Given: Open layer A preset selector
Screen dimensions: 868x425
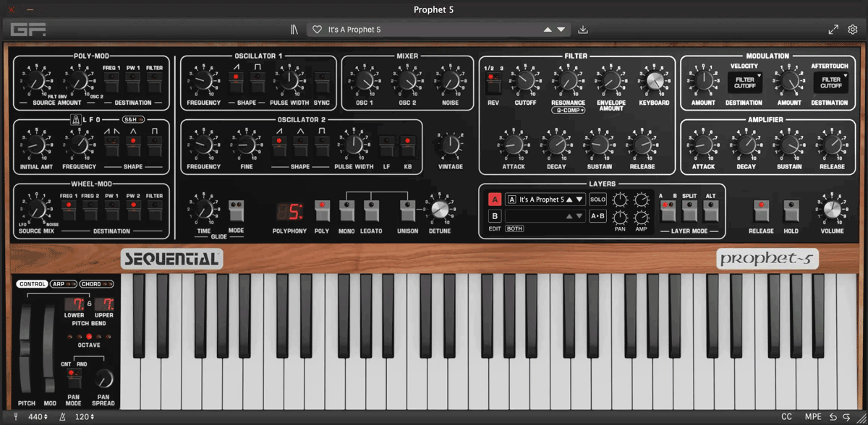Looking at the screenshot, I should 545,199.
